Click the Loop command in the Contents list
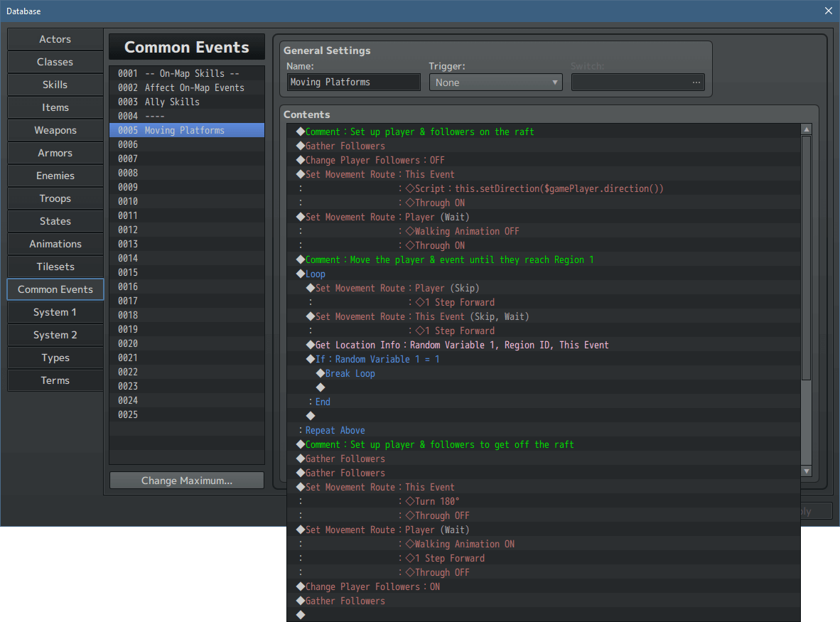This screenshot has width=840, height=622. [315, 274]
